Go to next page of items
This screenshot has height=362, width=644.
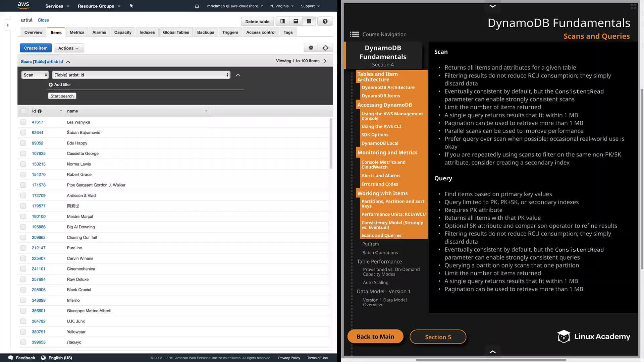pyautogui.click(x=325, y=61)
